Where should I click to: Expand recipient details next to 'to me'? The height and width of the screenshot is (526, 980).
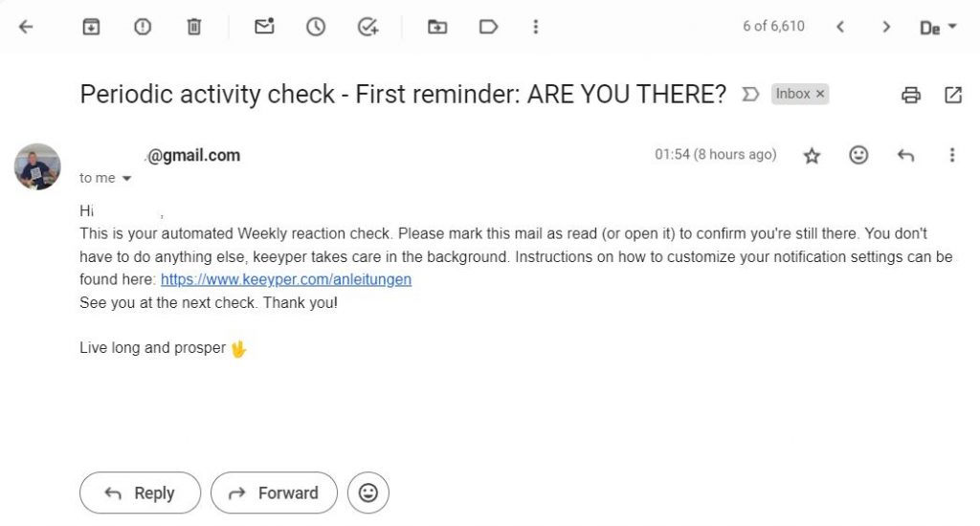[x=126, y=179]
